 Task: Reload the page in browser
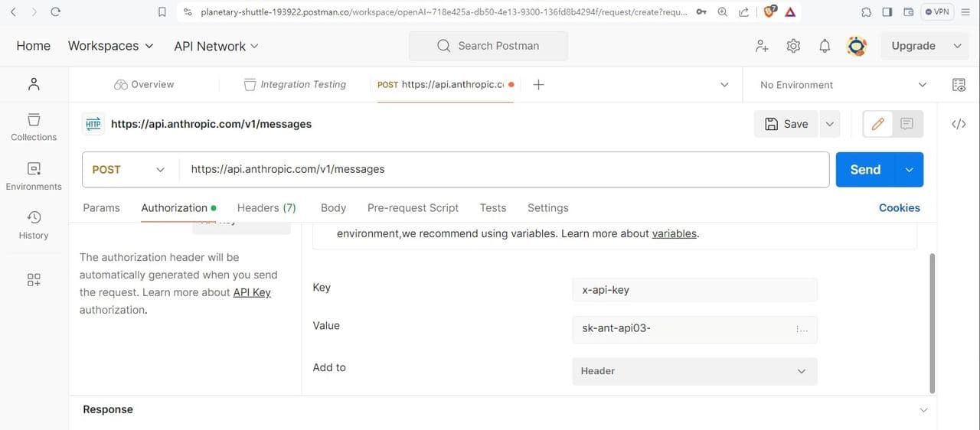point(55,11)
